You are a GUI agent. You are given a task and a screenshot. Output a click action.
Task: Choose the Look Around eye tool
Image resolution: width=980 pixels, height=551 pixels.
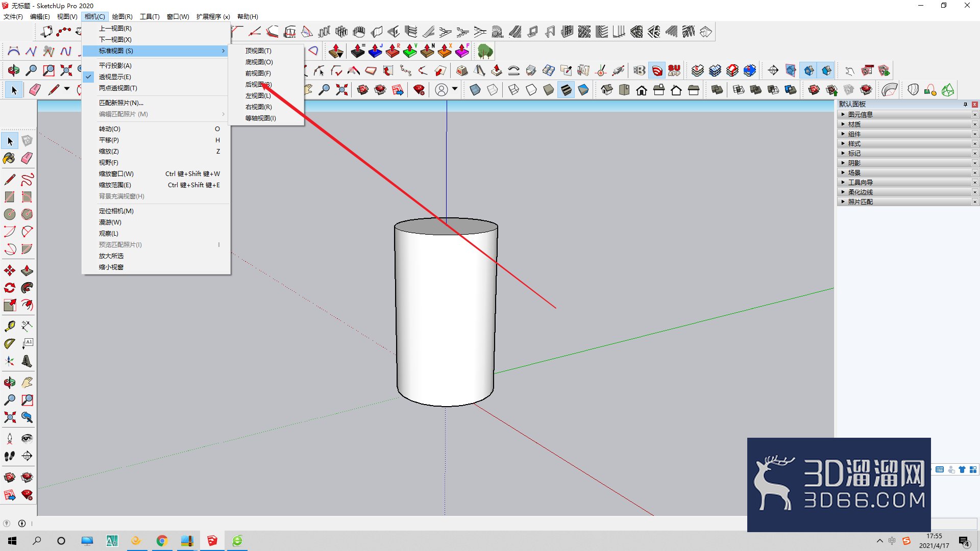[27, 439]
